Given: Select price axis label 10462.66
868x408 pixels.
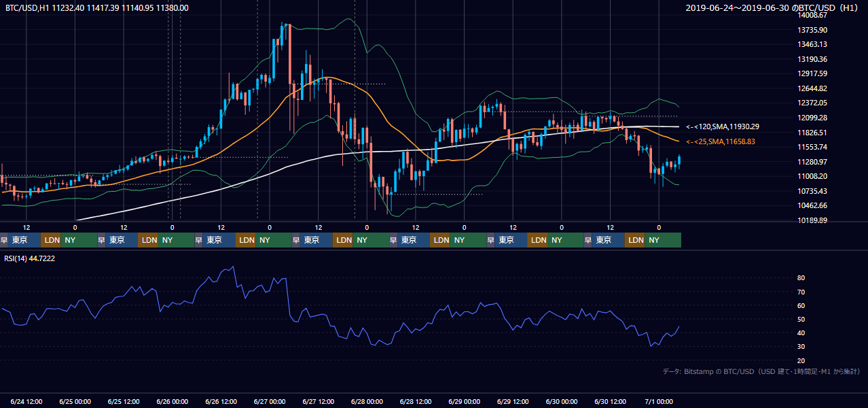Looking at the screenshot, I should click(812, 205).
